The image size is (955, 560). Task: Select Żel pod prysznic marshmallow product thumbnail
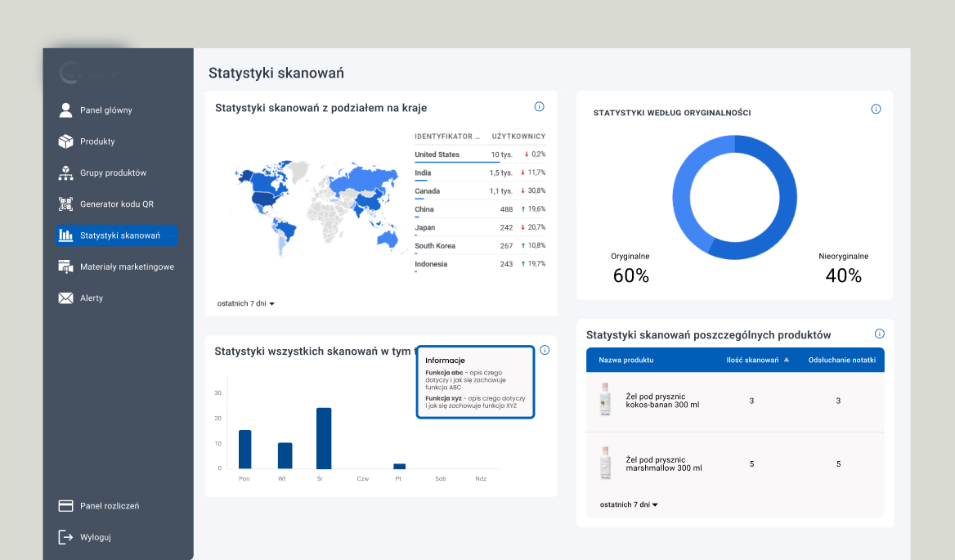click(x=604, y=464)
